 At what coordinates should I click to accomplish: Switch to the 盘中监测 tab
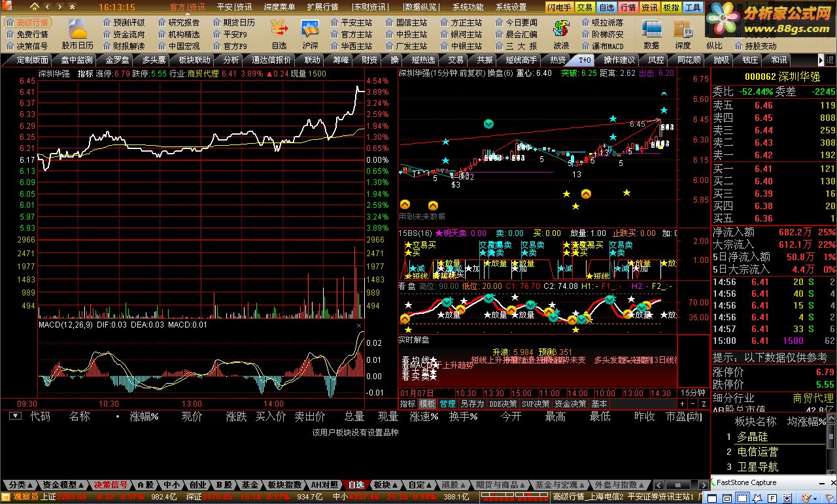coord(77,59)
